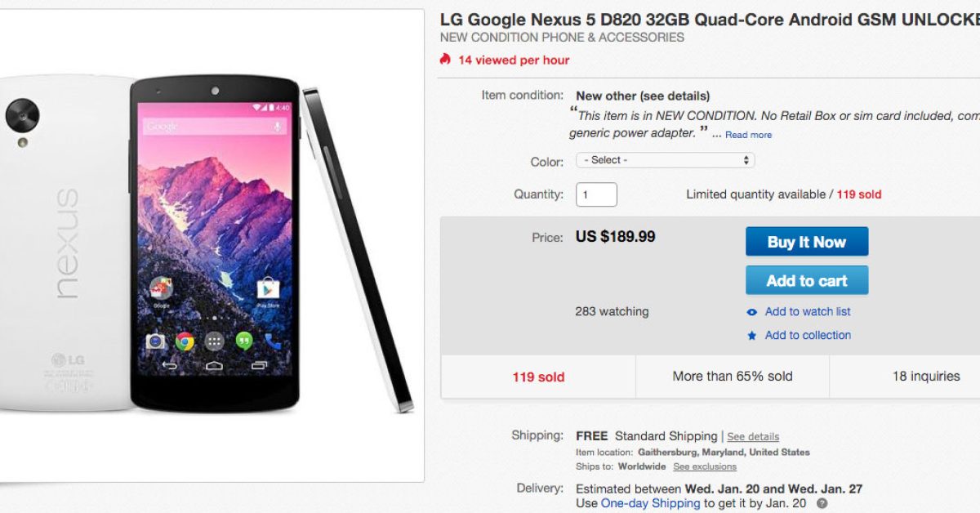
Task: Click the Play Store icon on the phone screen
Action: [x=268, y=290]
